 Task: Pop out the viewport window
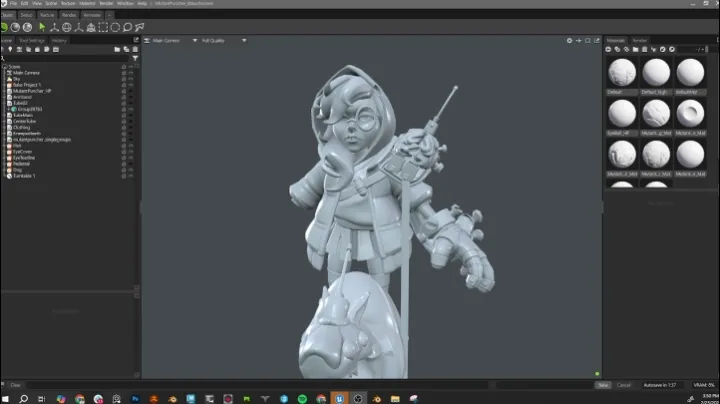point(596,40)
